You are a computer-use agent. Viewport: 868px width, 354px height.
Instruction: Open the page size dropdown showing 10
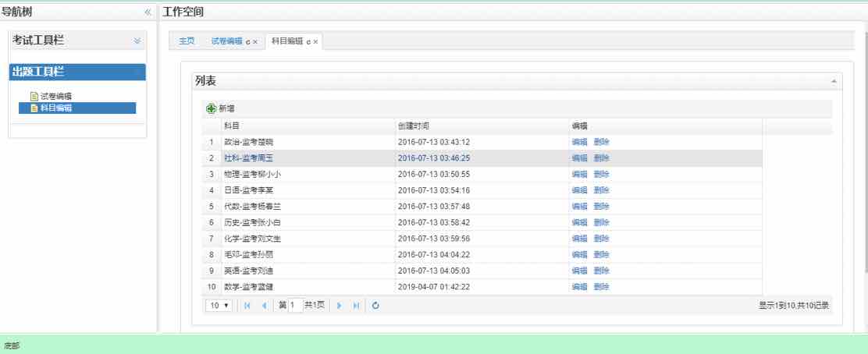(x=219, y=306)
